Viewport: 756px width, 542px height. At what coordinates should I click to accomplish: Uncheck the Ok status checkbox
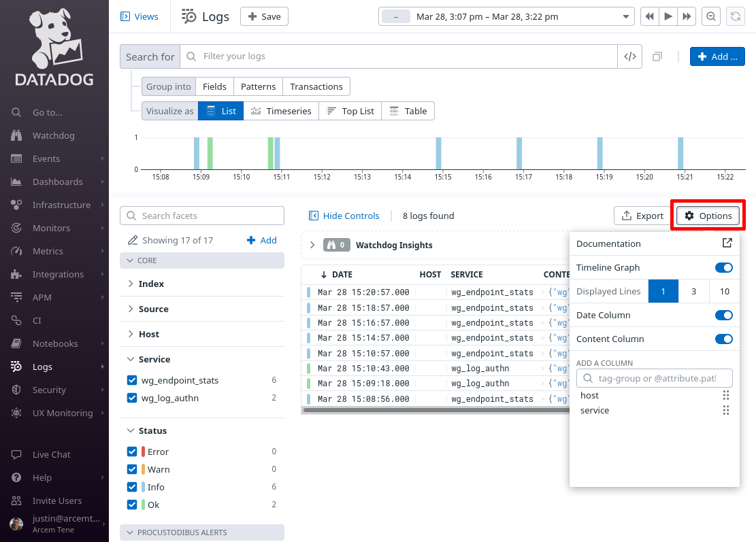[132, 505]
